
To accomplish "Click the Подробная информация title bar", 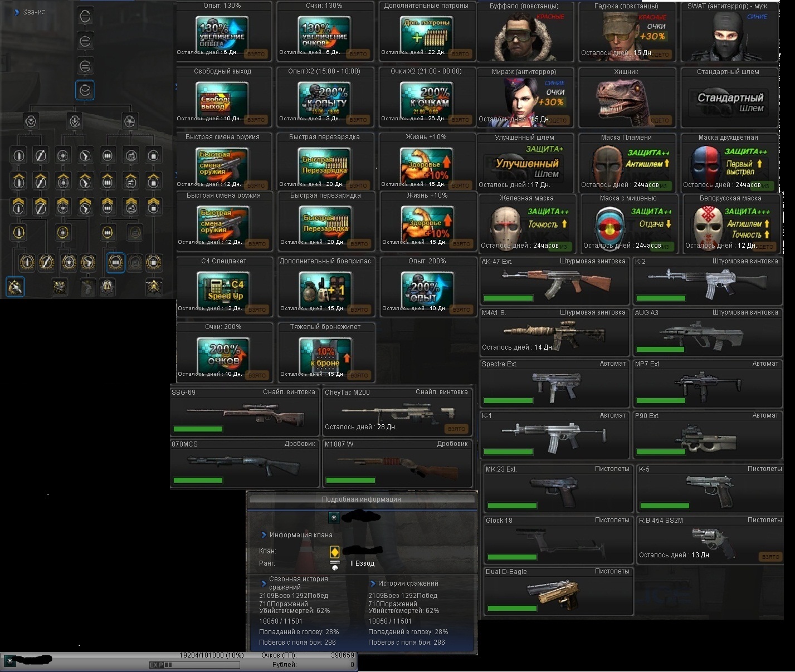I will (x=362, y=499).
